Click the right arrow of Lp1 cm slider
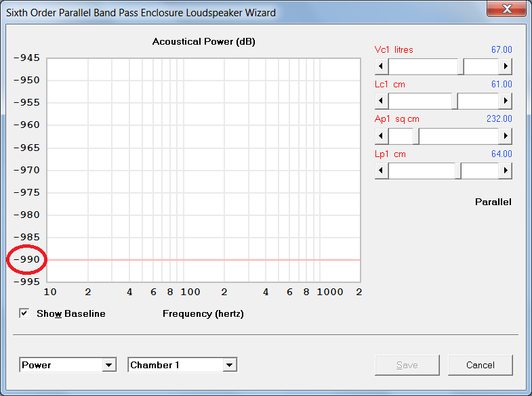532x396 pixels. [x=505, y=171]
